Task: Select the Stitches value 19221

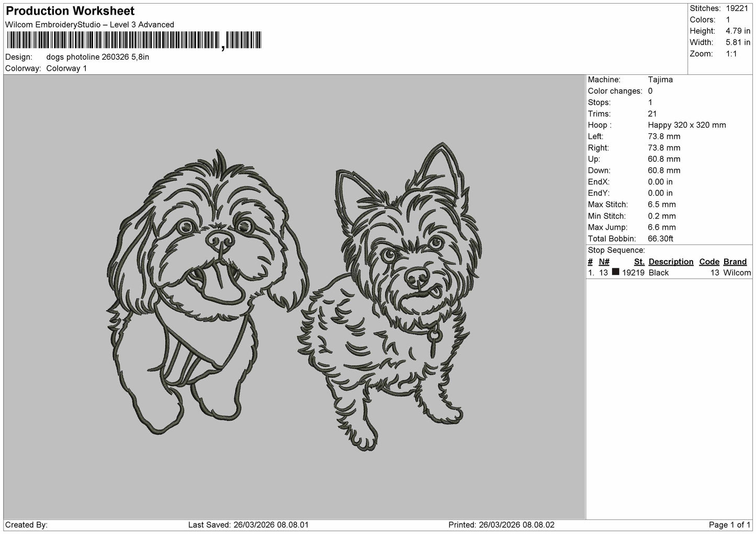Action: (x=737, y=8)
